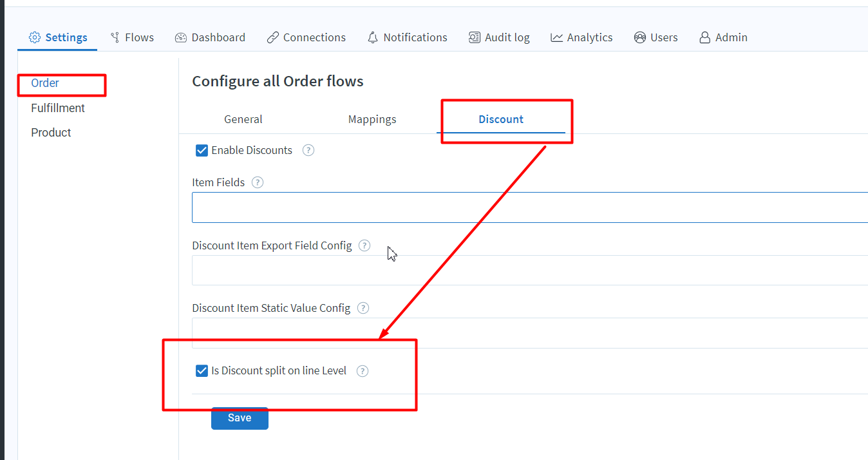Screen dimensions: 868x460
Task: Open the Notifications tab
Action: [x=407, y=37]
